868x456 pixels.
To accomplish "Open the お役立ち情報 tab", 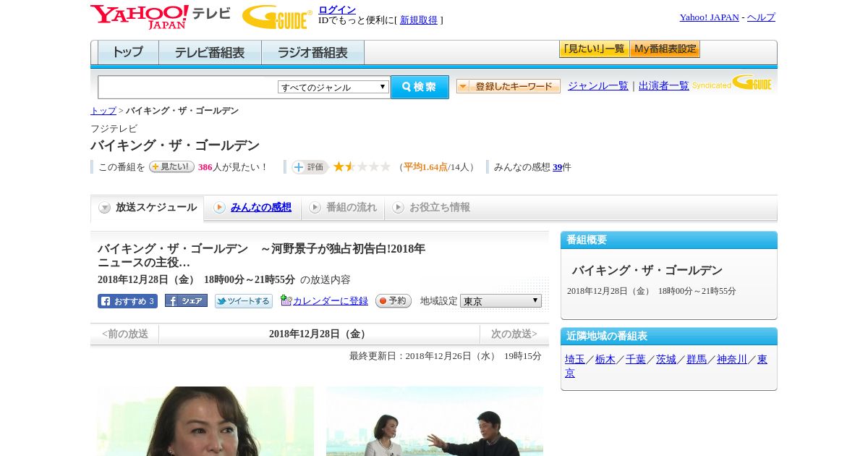I will pyautogui.click(x=431, y=208).
